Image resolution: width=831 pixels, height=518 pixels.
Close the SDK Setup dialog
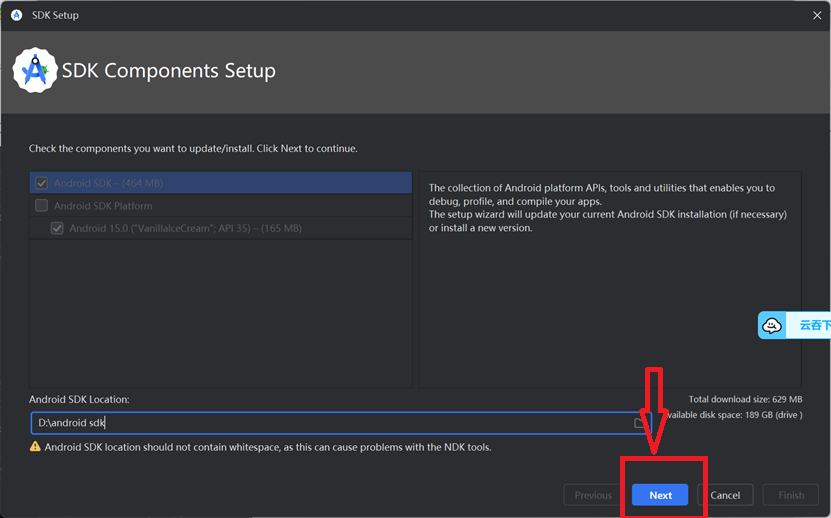click(817, 15)
